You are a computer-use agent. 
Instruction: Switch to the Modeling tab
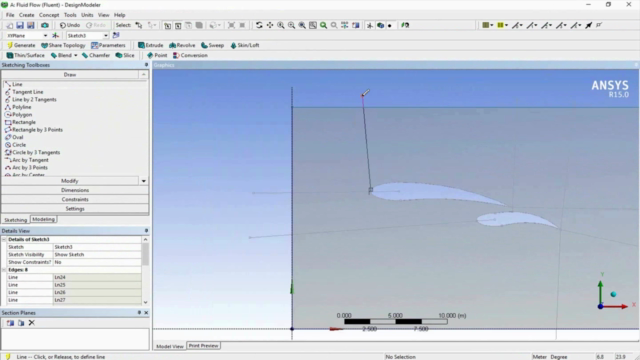tap(43, 220)
